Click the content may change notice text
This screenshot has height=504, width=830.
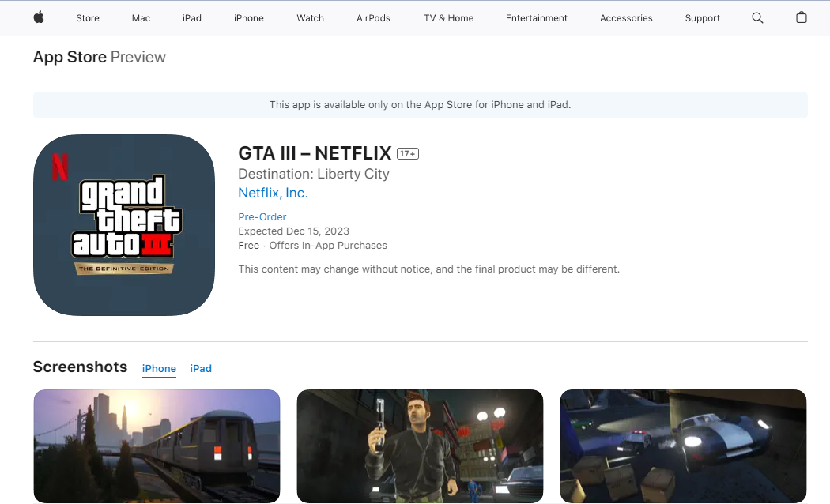(428, 269)
